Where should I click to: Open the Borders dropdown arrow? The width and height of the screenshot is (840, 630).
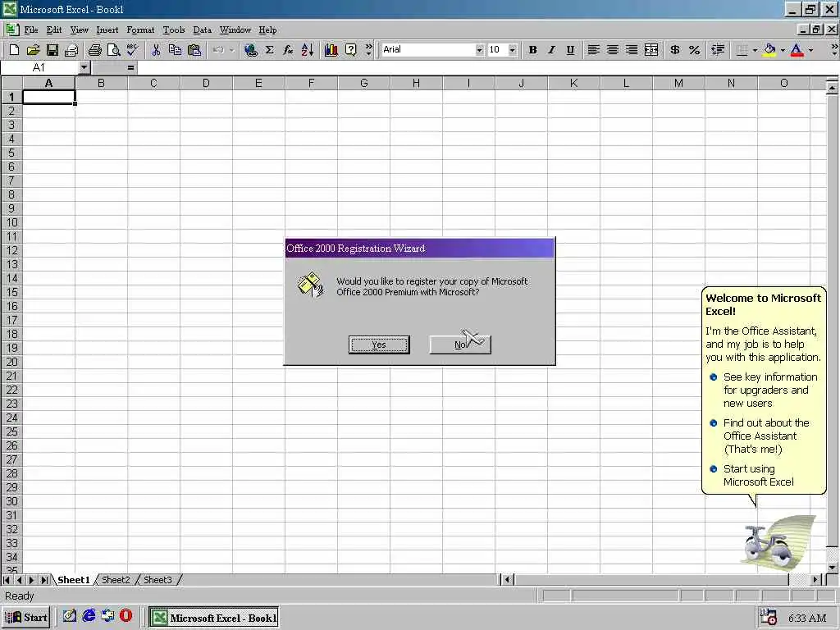pos(755,50)
